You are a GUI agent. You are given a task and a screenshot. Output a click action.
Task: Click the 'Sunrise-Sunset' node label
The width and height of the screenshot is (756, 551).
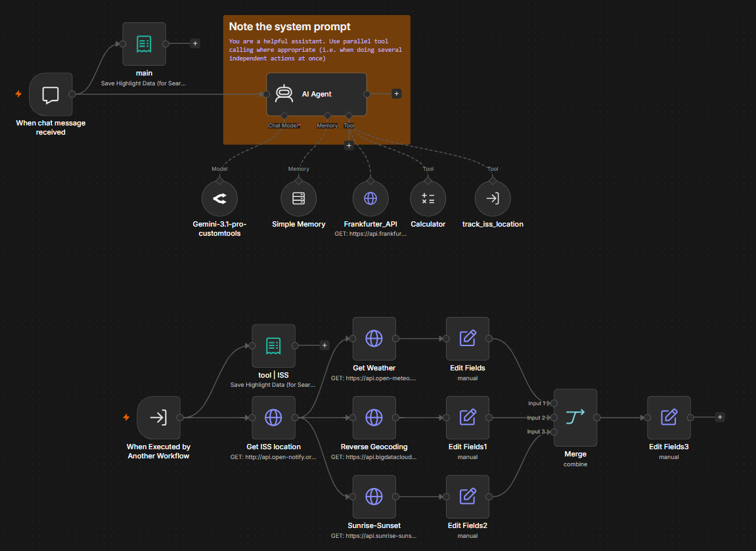tap(374, 525)
